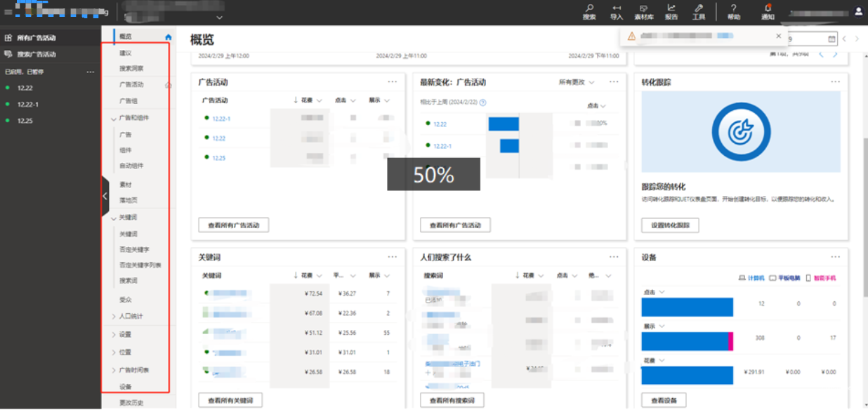868x410 pixels.
Task: Open campaign 12.22-1 in the left panel
Action: coord(28,105)
